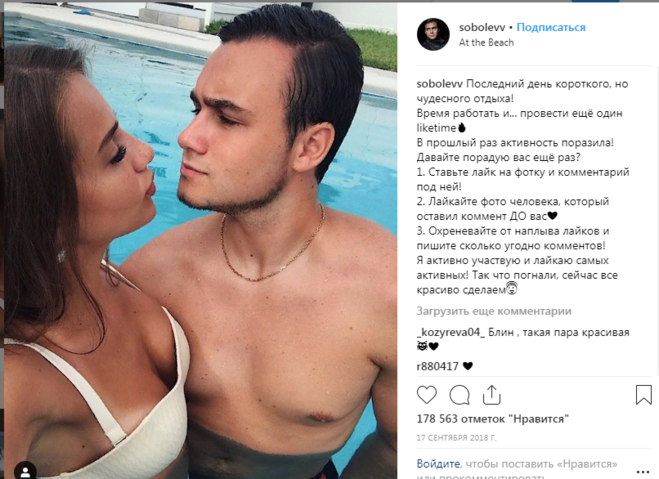Open post date 17 сентября 2018
Image resolution: width=659 pixels, height=479 pixels.
(456, 438)
